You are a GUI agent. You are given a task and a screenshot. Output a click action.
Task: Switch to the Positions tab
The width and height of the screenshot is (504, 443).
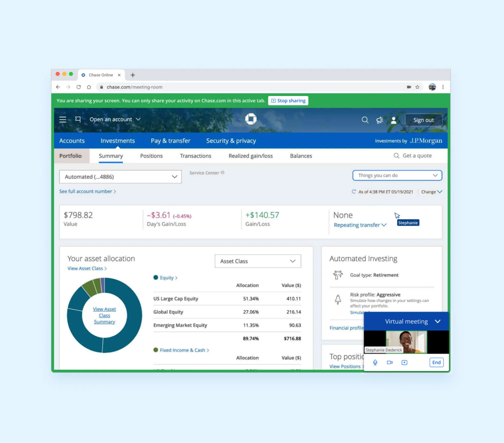tap(151, 156)
